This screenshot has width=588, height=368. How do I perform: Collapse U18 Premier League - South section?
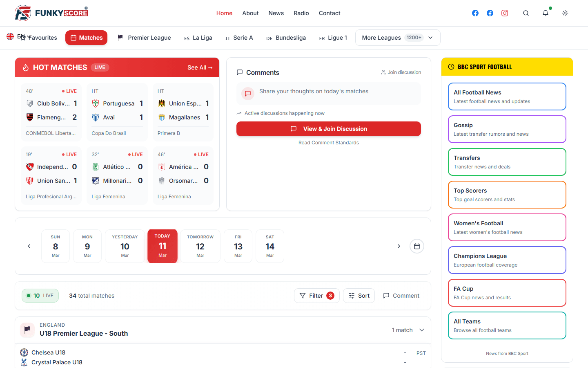[422, 330]
